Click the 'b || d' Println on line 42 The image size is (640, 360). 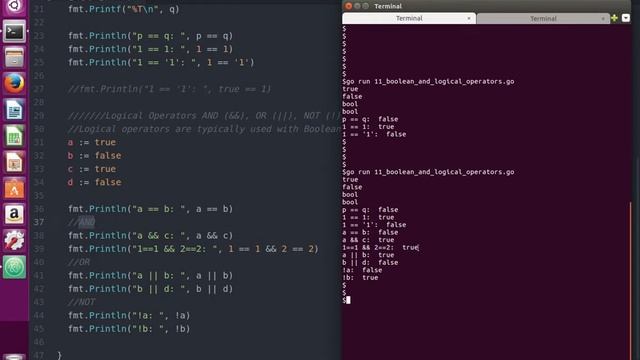pos(150,289)
